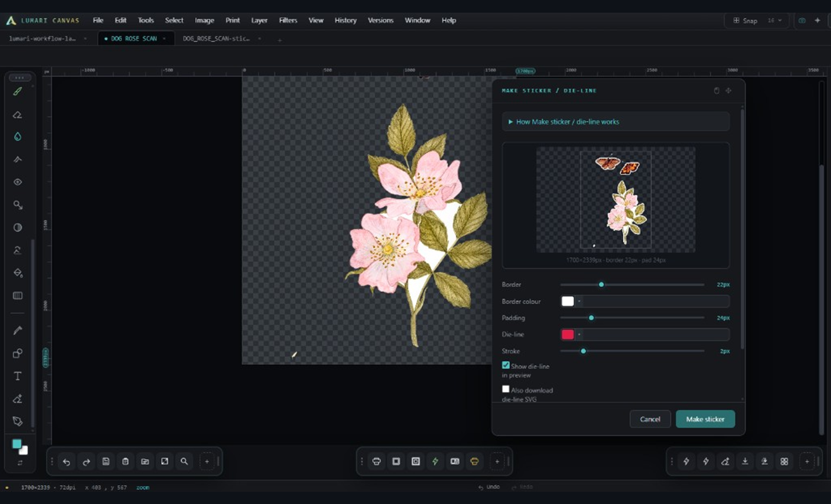Close the DOG ROSE SCAN tab
Screen dimensions: 831x504
pos(164,39)
